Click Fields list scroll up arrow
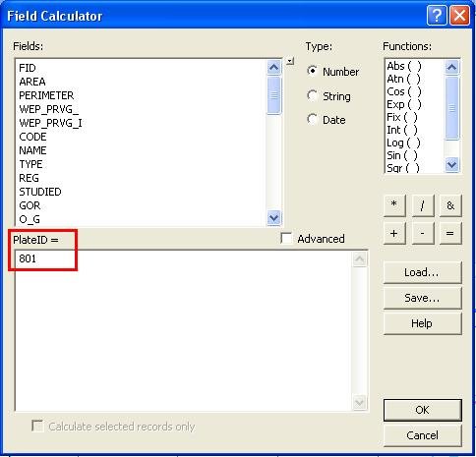The width and height of the screenshot is (476, 457). coord(273,68)
